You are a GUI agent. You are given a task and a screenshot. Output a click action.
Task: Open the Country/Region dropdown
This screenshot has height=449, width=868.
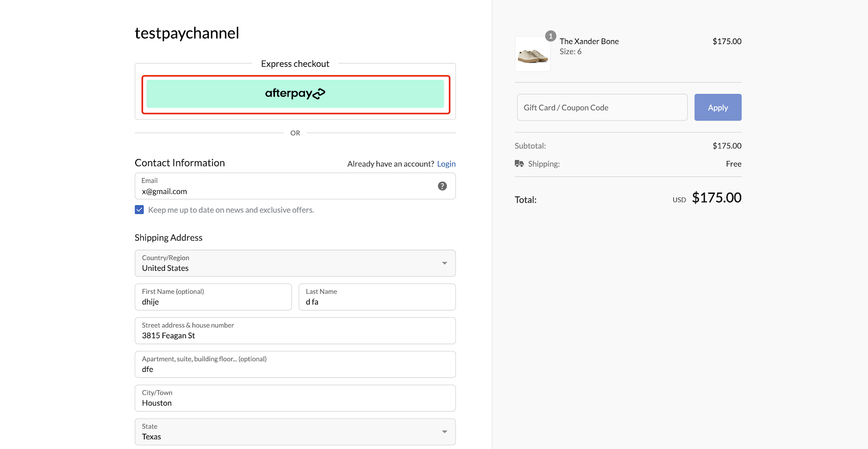(x=295, y=263)
